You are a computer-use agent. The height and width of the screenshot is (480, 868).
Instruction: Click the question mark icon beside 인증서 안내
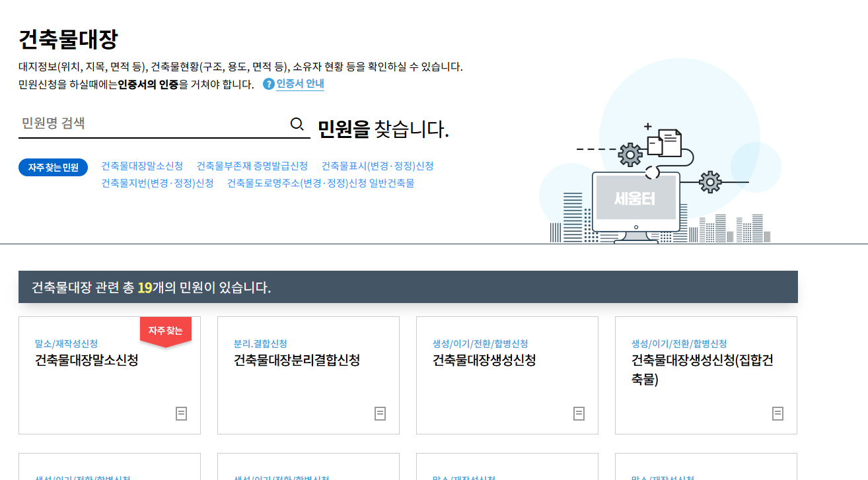coord(268,84)
